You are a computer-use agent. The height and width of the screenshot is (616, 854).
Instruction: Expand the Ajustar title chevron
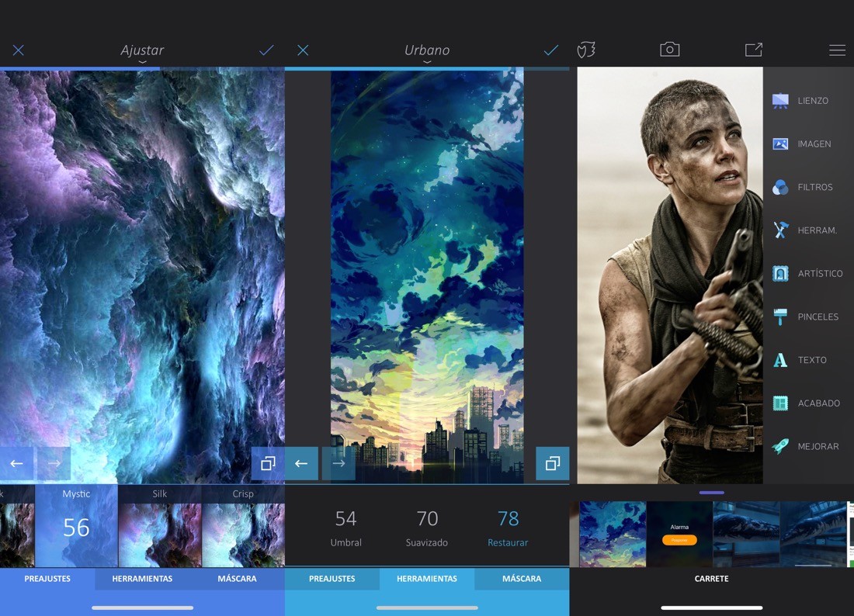142,62
